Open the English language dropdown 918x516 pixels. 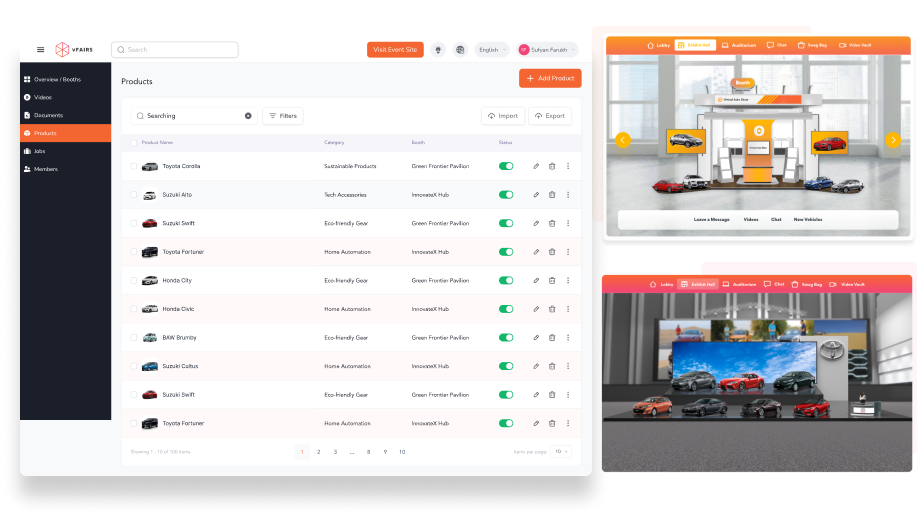click(492, 50)
